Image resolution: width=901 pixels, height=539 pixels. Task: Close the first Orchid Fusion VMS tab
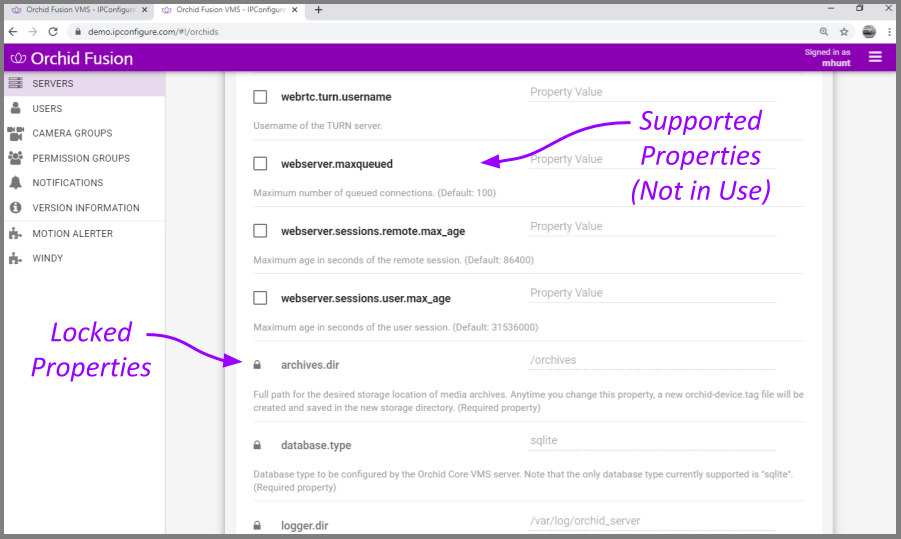(144, 10)
